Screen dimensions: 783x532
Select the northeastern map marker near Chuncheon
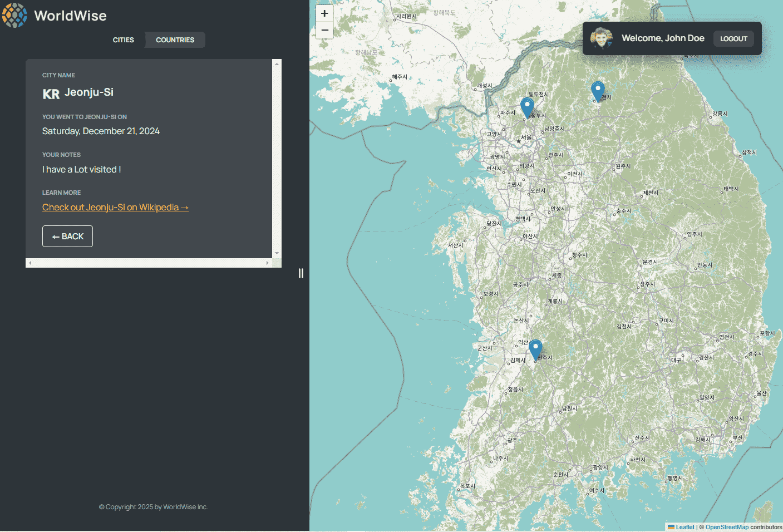(598, 91)
